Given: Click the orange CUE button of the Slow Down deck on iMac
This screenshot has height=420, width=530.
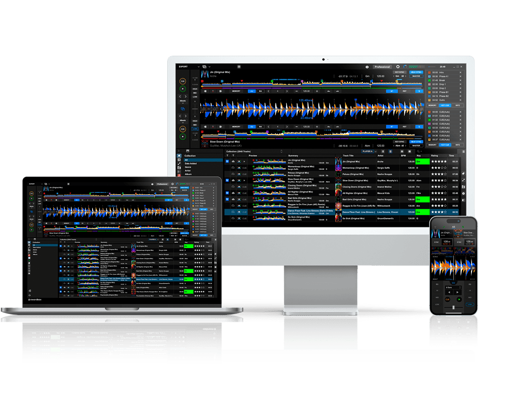Looking at the screenshot, I should point(183,129).
